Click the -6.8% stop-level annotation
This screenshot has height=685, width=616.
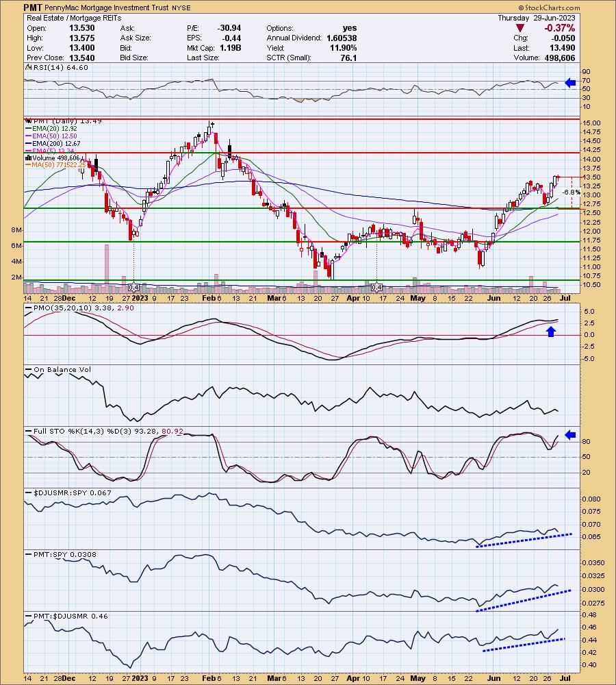click(x=572, y=192)
